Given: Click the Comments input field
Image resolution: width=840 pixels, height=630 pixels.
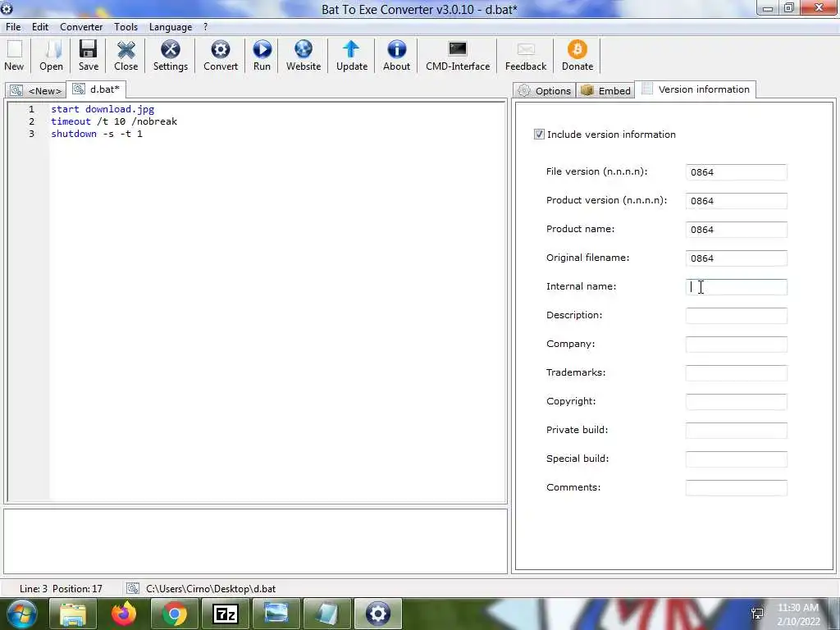Looking at the screenshot, I should pyautogui.click(x=736, y=488).
